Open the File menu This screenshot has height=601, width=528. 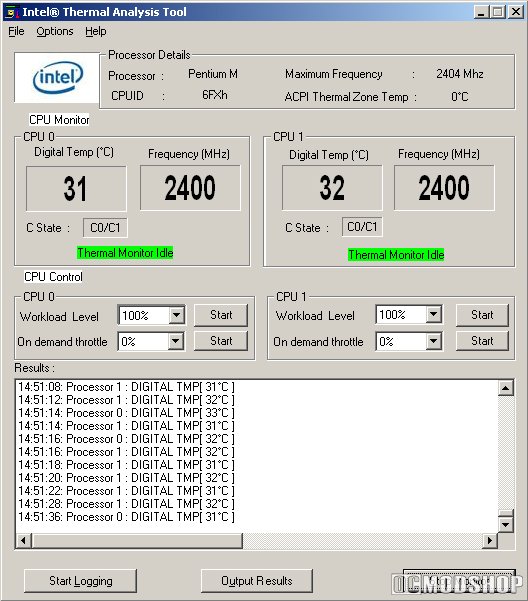point(16,31)
